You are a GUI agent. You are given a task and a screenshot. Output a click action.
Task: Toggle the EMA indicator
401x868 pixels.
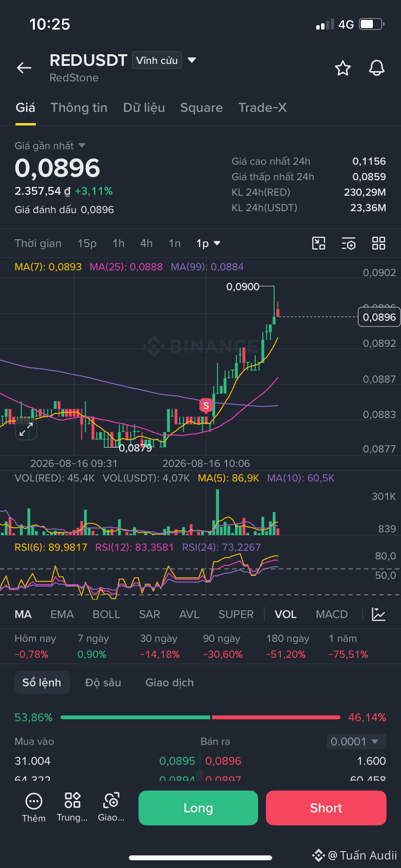62,614
